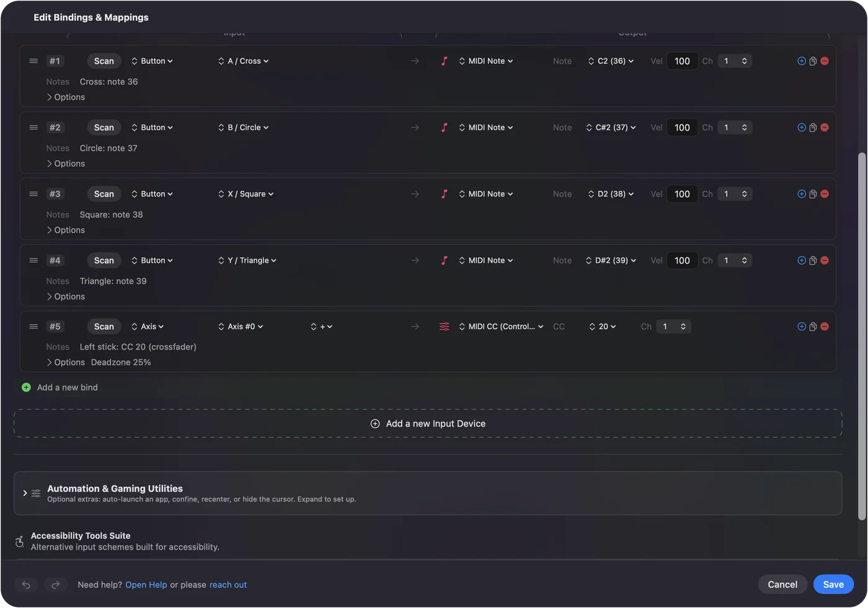Click the redo arrow icon
This screenshot has height=608, width=868.
click(x=55, y=584)
